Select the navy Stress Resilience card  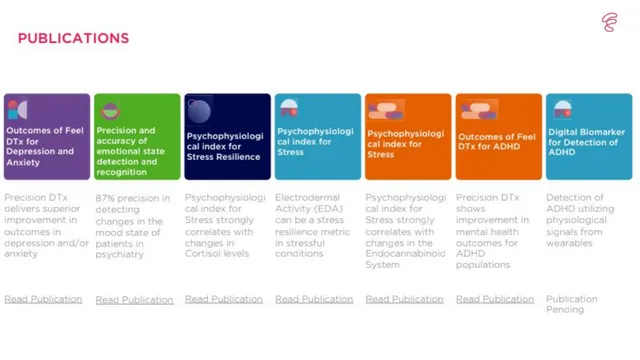tap(227, 137)
